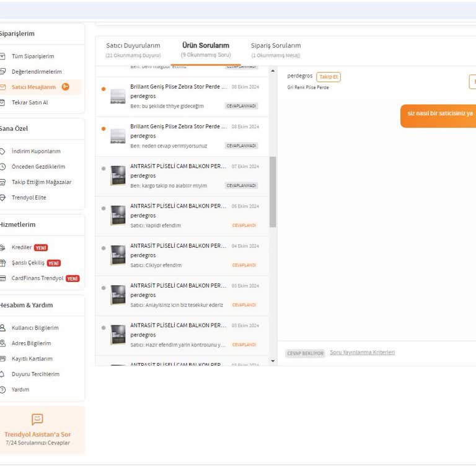Open Tekrar Satın Al
The height and width of the screenshot is (476, 476).
30,103
